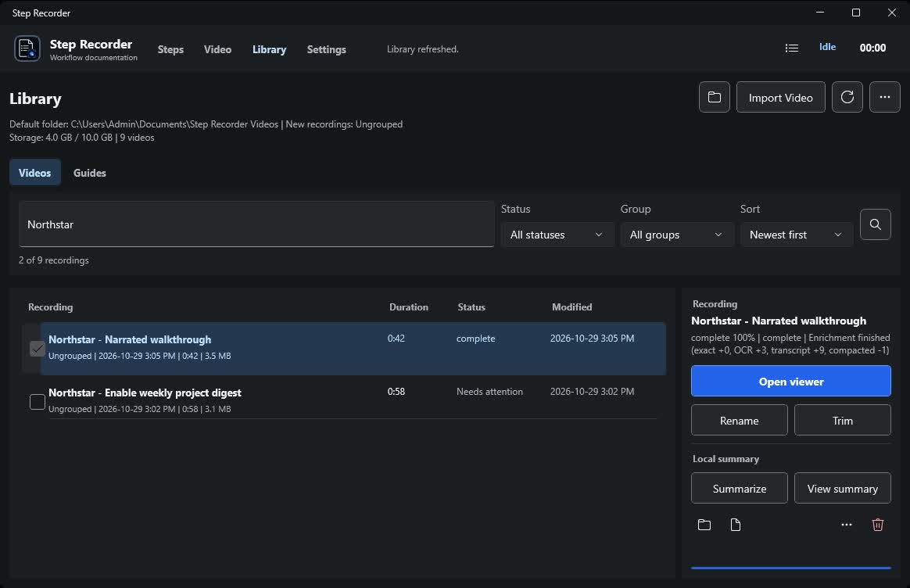Click the 2026-10-29 3:05 PM modified cell
This screenshot has height=588, width=910.
coord(592,339)
